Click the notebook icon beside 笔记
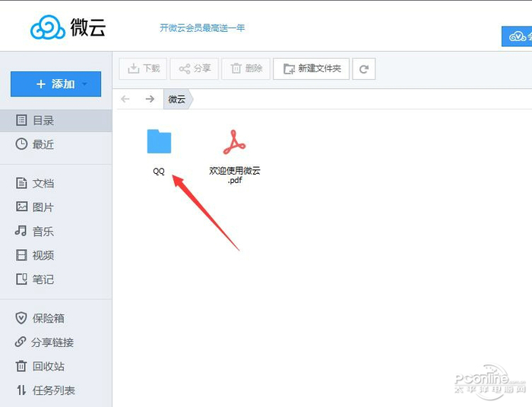 (21, 279)
